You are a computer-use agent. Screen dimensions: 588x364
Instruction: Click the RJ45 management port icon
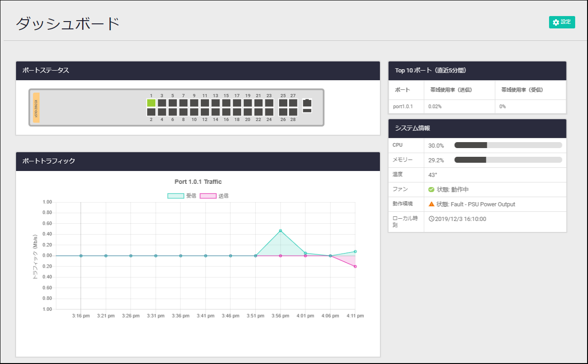(308, 103)
